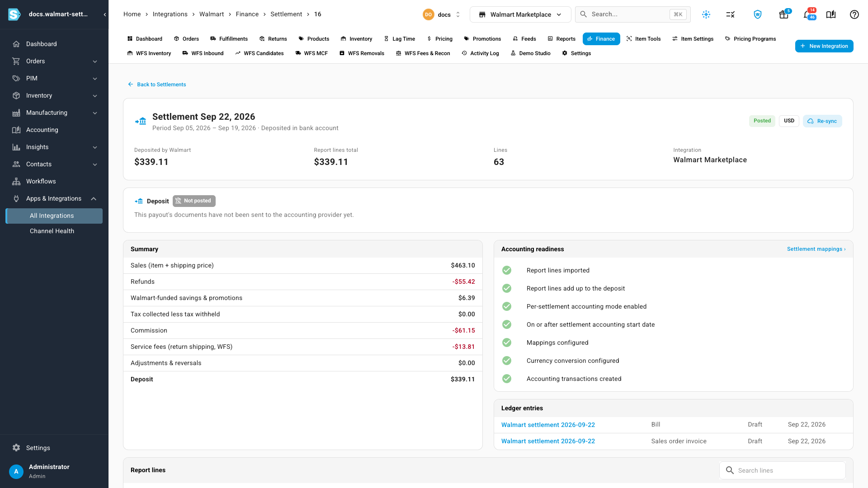
Task: Expand the Insights sidebar section
Action: [x=54, y=147]
